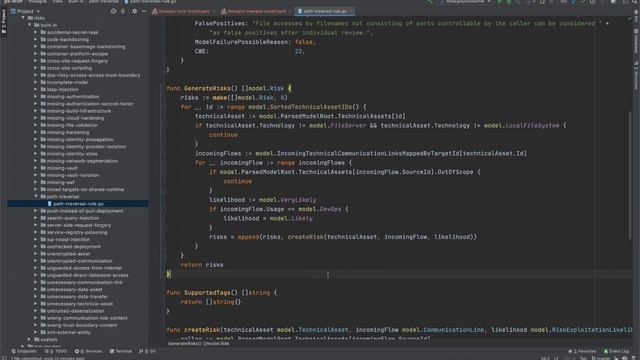Collapse the built-in folder
This screenshot has width=640, height=360.
point(29,25)
